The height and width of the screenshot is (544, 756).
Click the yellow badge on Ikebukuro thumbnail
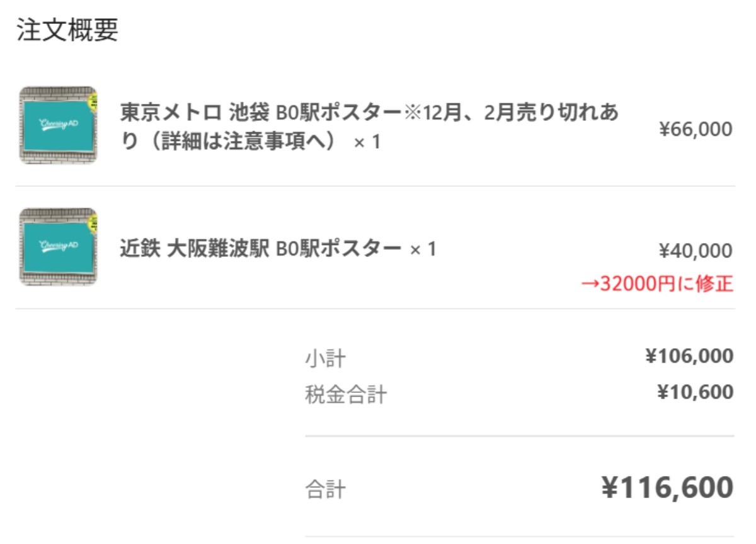(92, 101)
